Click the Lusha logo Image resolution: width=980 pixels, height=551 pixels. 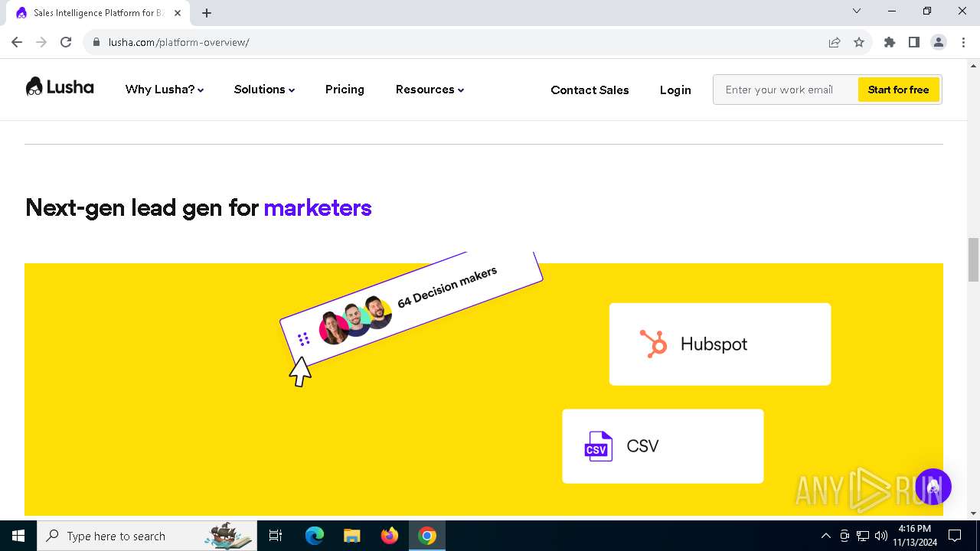60,87
